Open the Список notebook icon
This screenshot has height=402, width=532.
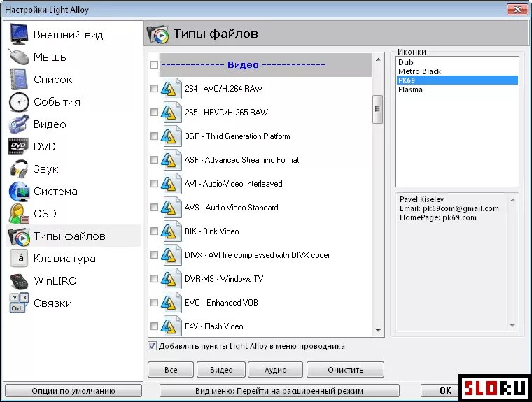pyautogui.click(x=19, y=79)
